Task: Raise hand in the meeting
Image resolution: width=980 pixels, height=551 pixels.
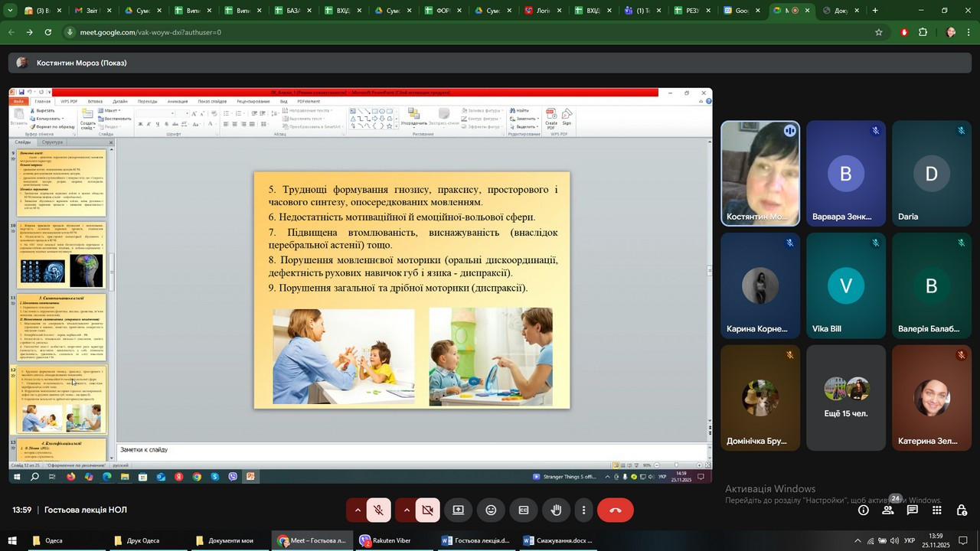Action: pyautogui.click(x=557, y=510)
